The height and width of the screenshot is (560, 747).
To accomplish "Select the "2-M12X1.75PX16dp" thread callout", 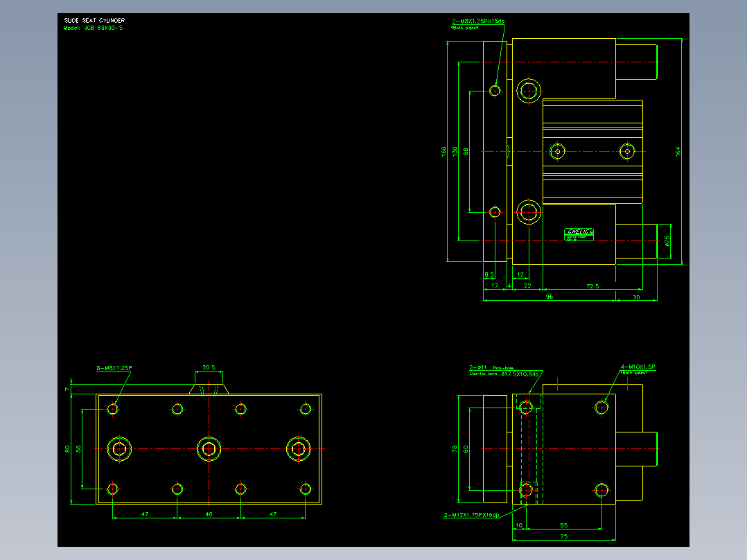I will click(x=471, y=515).
